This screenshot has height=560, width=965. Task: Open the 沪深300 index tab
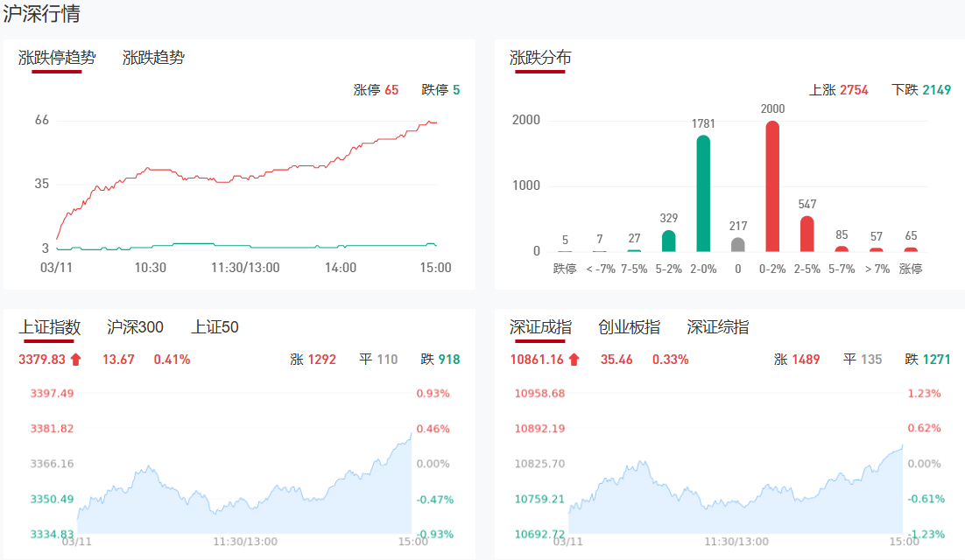(x=135, y=327)
